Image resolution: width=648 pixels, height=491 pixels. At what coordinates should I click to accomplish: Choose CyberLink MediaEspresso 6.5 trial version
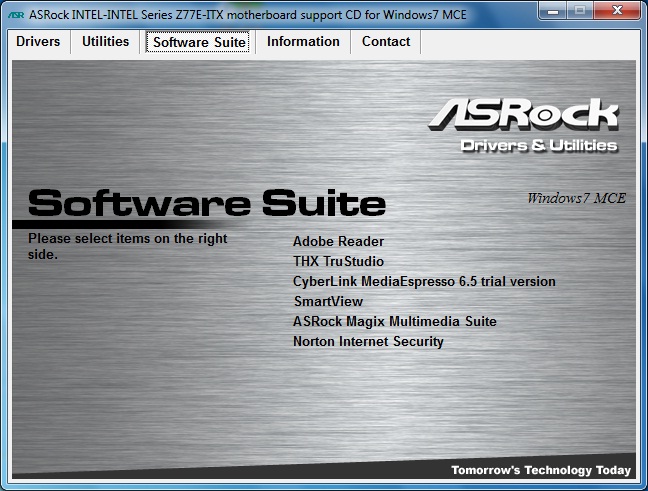(424, 281)
